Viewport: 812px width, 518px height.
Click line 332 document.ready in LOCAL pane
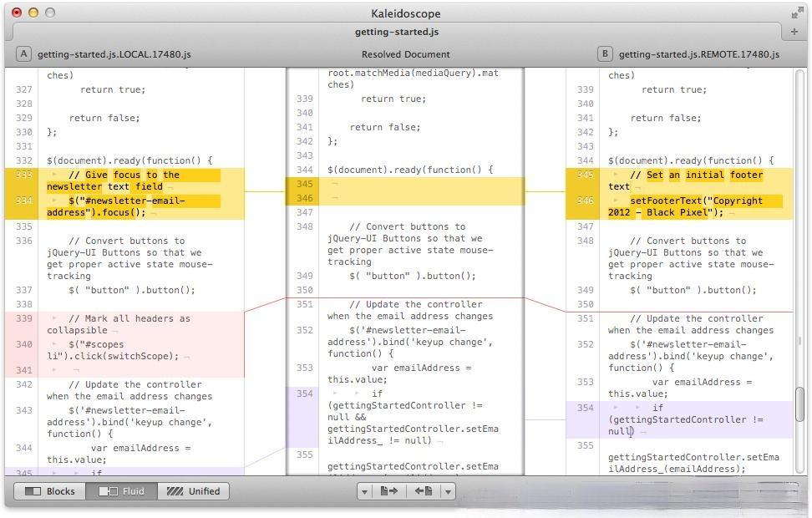pyautogui.click(x=129, y=160)
